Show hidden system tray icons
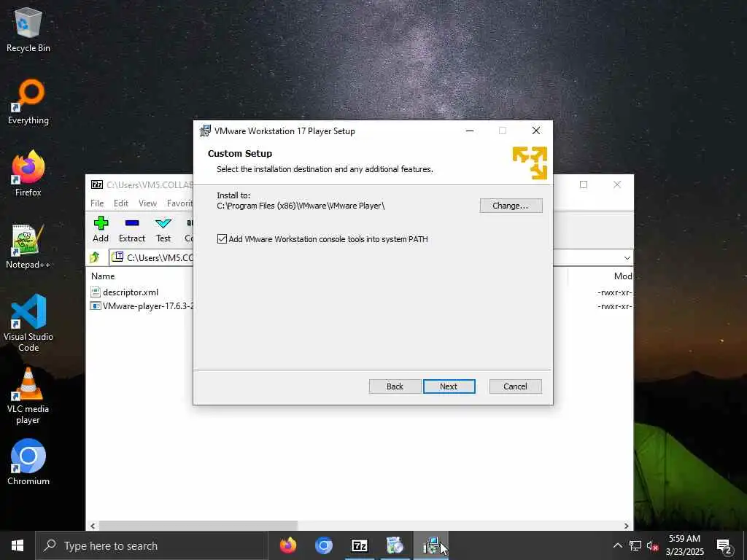Screen dimensions: 747x560 617,545
